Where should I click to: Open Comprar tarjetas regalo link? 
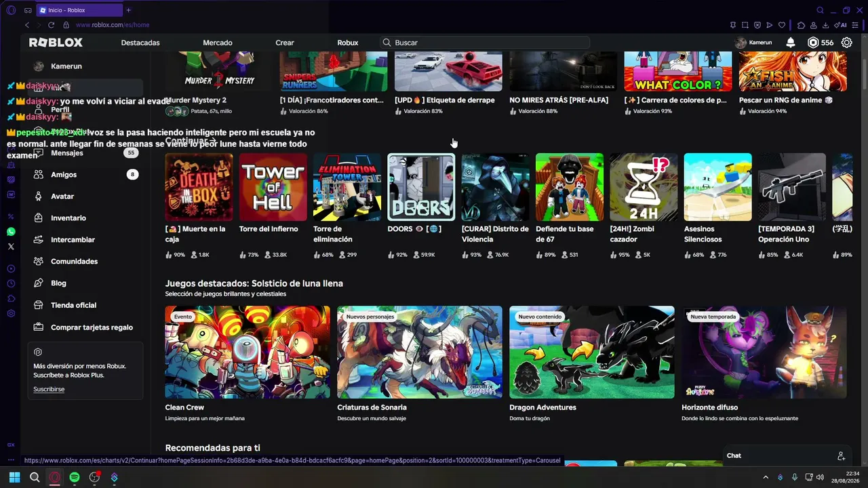86,327
